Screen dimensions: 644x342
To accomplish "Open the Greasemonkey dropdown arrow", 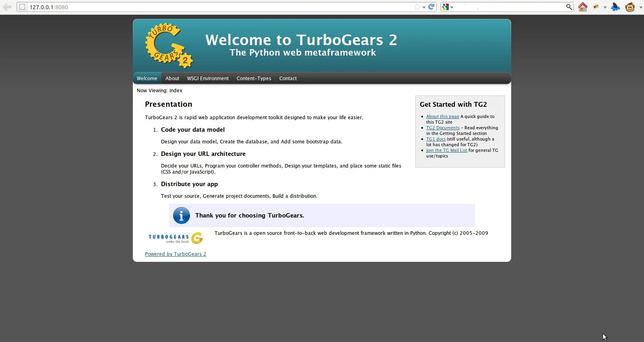I will pos(641,7).
